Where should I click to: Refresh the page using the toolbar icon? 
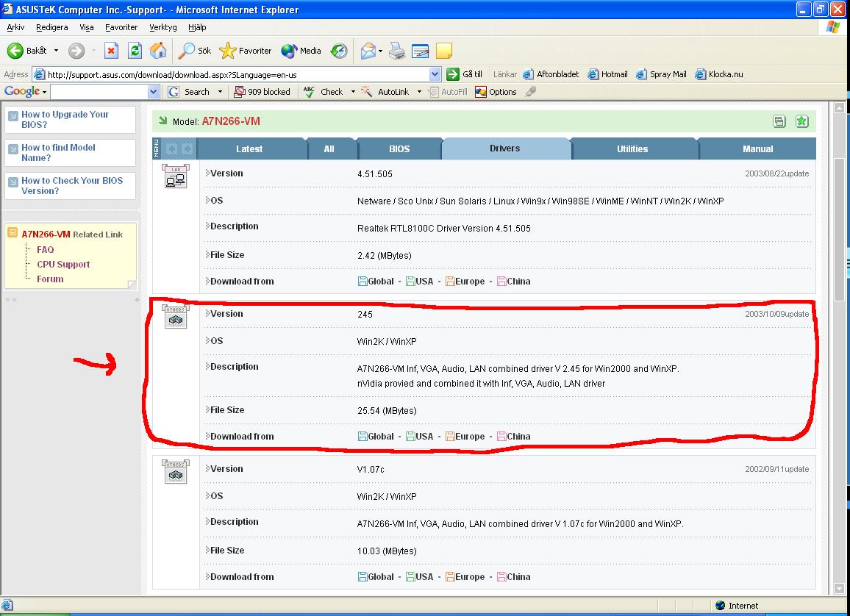coord(135,51)
